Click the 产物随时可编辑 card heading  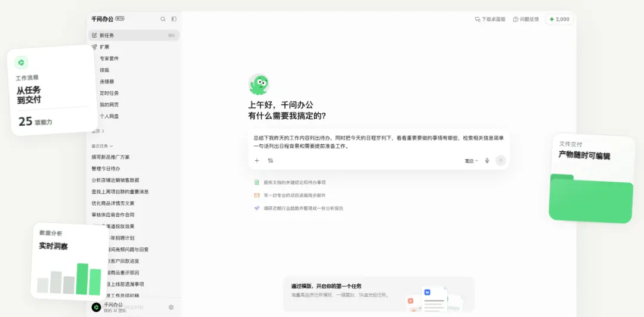pyautogui.click(x=584, y=155)
